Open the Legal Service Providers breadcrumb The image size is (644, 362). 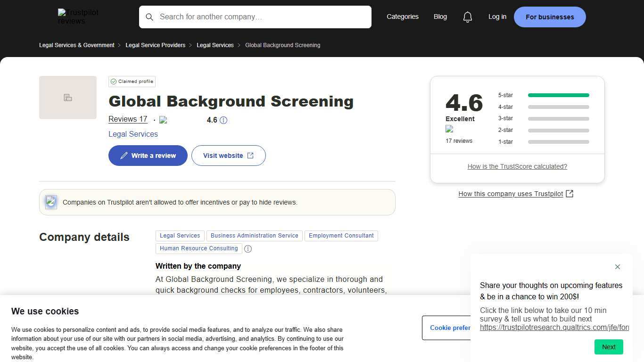[156, 45]
